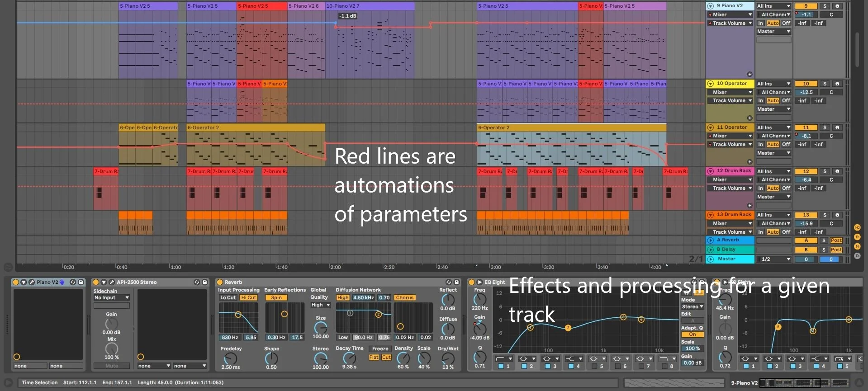Unfold the A Reverb return track
This screenshot has height=391, width=868.
click(710, 240)
